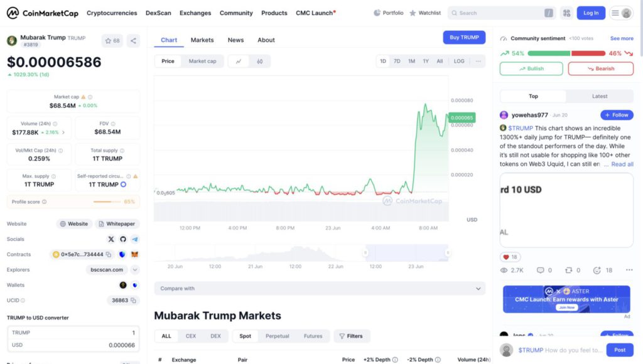Open the GitHub social link
The width and height of the screenshot is (643, 364).
coord(123,239)
